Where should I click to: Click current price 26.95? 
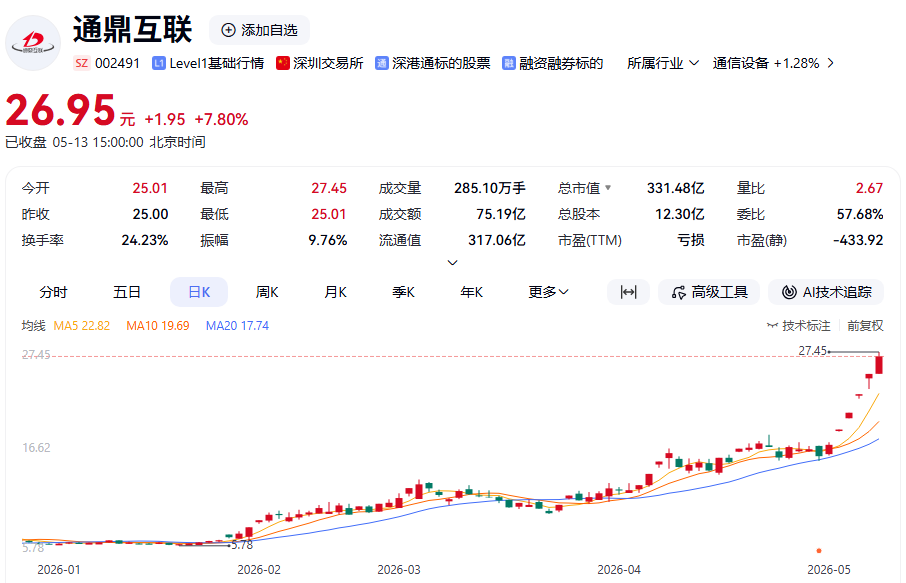tap(61, 110)
